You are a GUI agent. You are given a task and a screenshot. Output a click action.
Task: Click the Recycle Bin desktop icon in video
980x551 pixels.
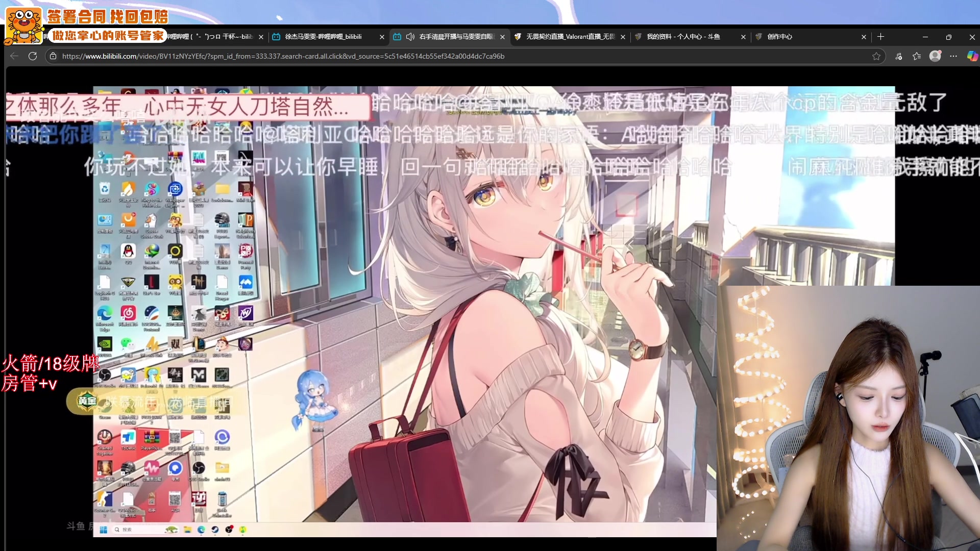[x=105, y=192]
